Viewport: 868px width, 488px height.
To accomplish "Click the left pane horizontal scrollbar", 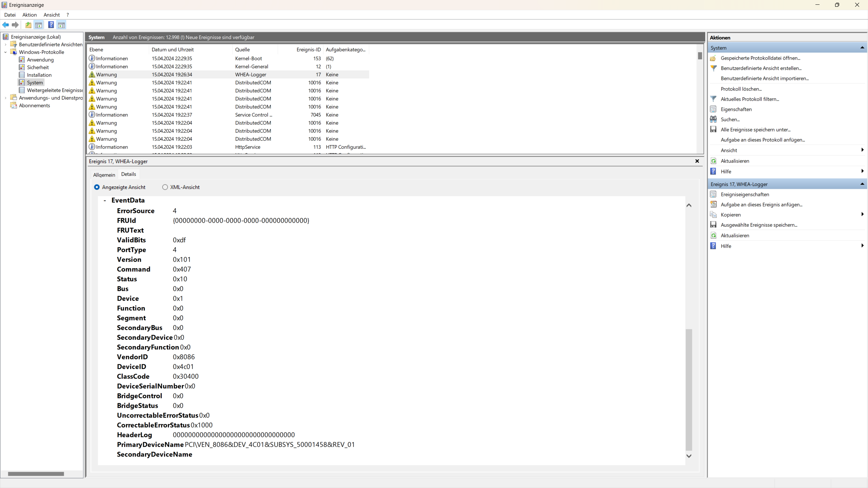I will pyautogui.click(x=36, y=474).
